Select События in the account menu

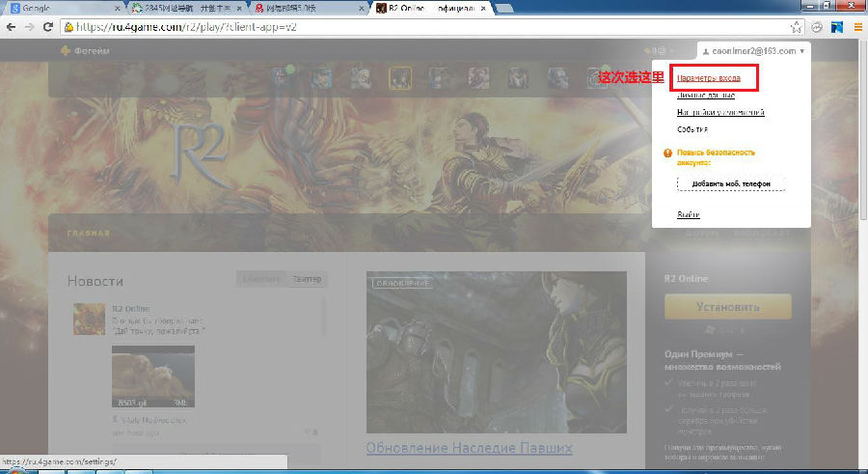click(692, 129)
